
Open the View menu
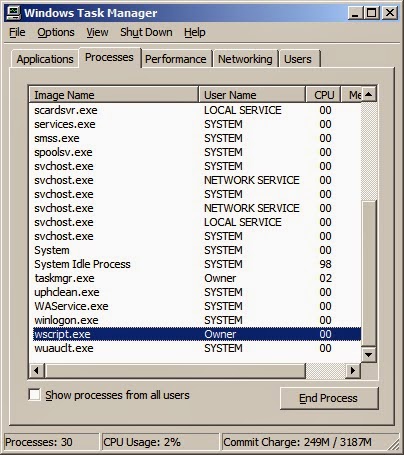[x=97, y=32]
